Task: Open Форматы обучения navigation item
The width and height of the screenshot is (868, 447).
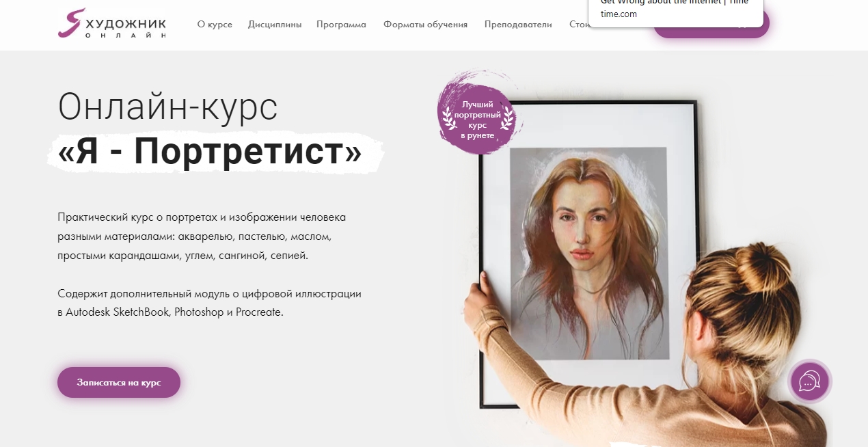Action: [x=425, y=25]
